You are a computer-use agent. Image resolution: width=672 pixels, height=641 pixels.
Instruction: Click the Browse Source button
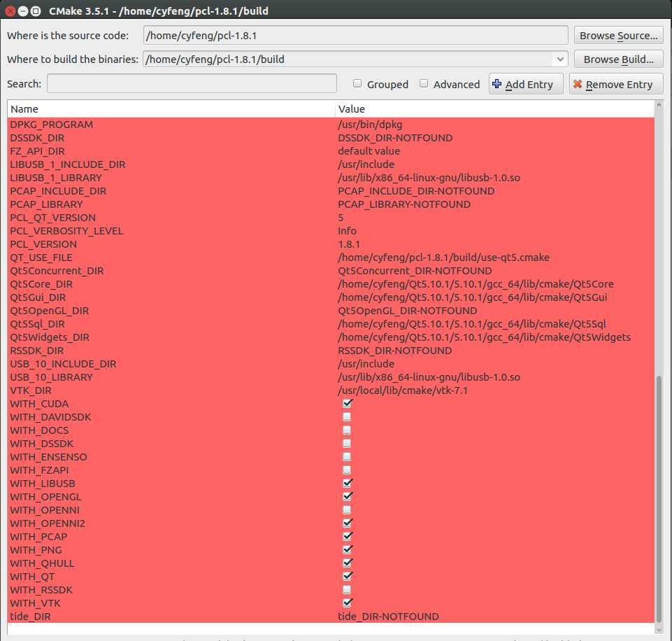(618, 36)
